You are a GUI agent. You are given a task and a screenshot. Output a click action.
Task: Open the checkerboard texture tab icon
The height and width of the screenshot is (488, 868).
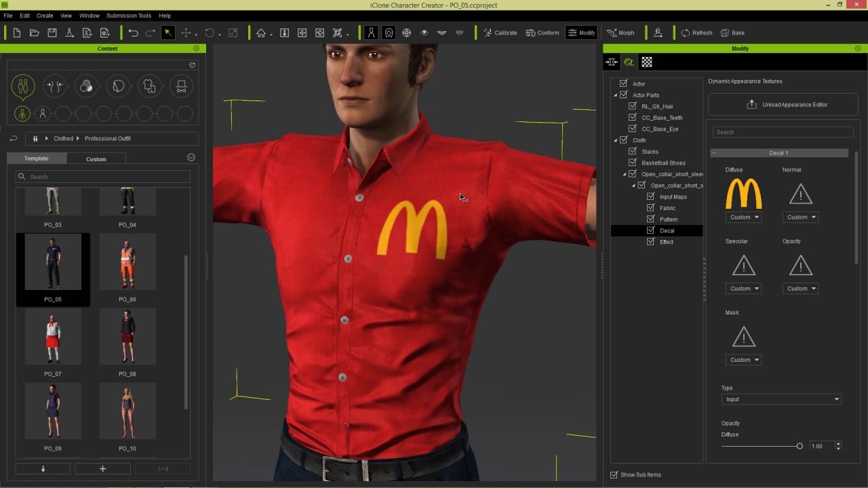click(x=647, y=62)
